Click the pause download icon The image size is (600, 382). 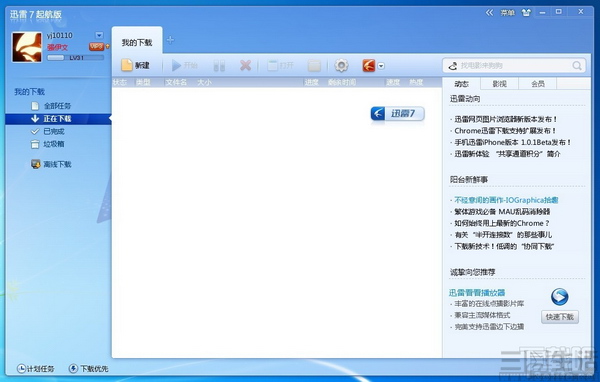[x=219, y=66]
